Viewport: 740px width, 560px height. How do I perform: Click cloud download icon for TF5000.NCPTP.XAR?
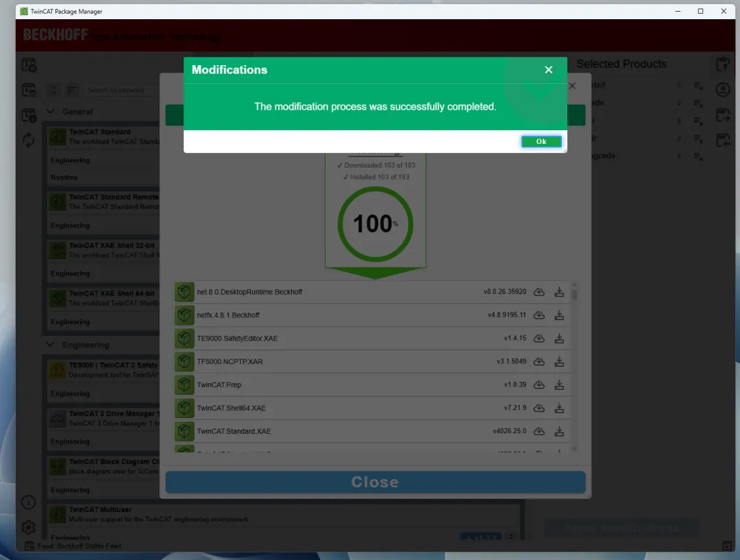pos(539,361)
